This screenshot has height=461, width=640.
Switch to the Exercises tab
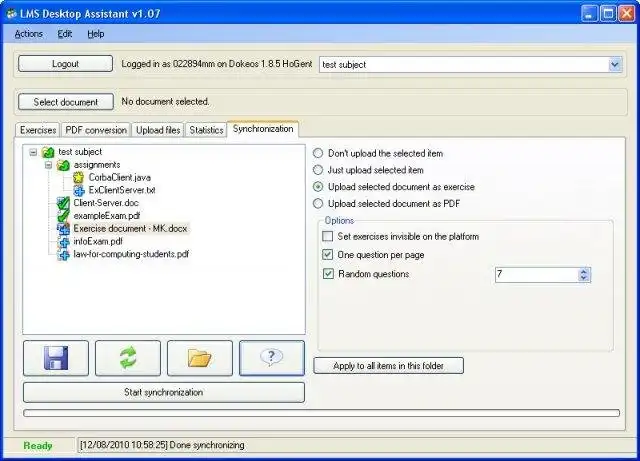pos(38,130)
